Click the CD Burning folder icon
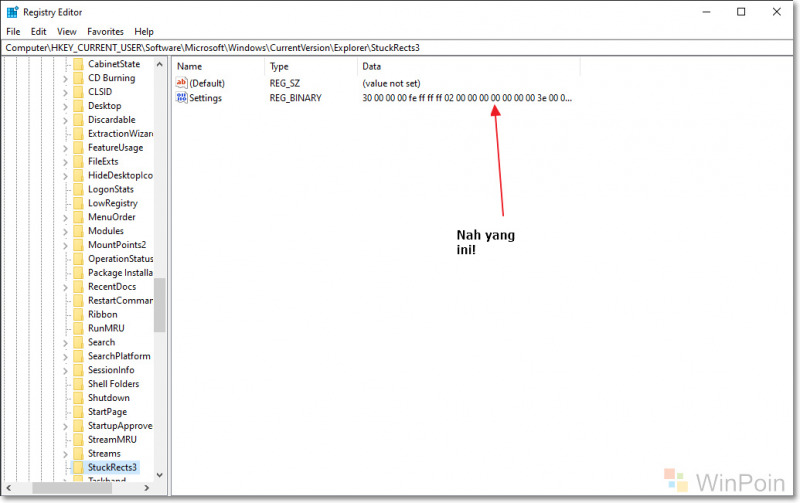This screenshot has width=800, height=503. (78, 78)
